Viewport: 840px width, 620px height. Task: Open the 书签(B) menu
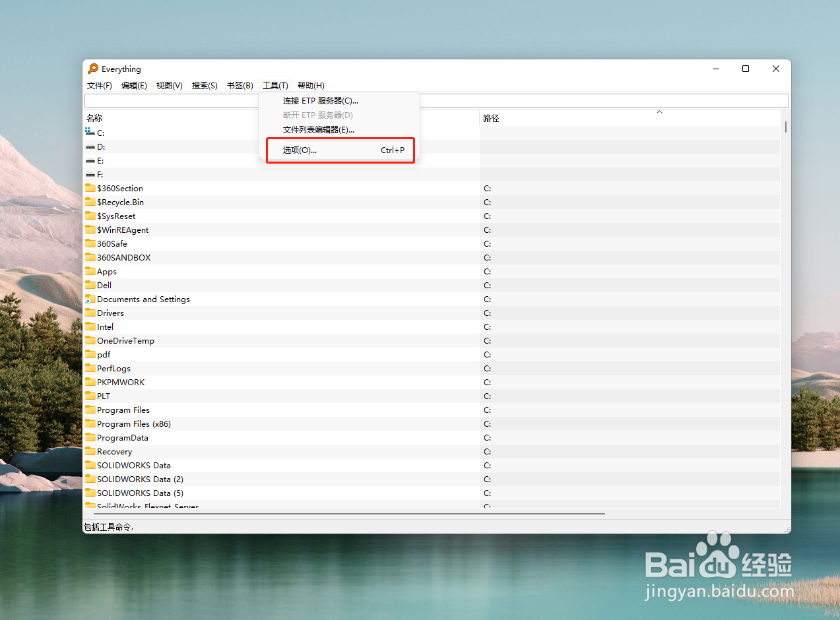click(240, 86)
